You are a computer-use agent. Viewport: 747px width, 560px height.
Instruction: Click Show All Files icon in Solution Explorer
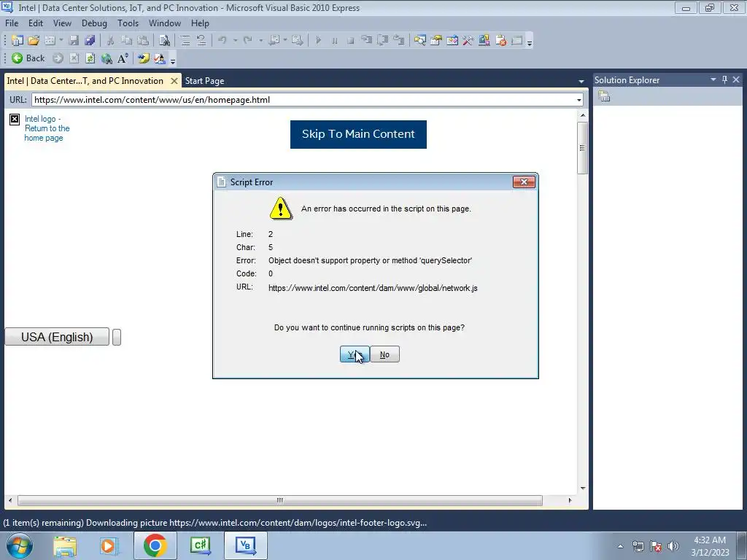coord(604,97)
